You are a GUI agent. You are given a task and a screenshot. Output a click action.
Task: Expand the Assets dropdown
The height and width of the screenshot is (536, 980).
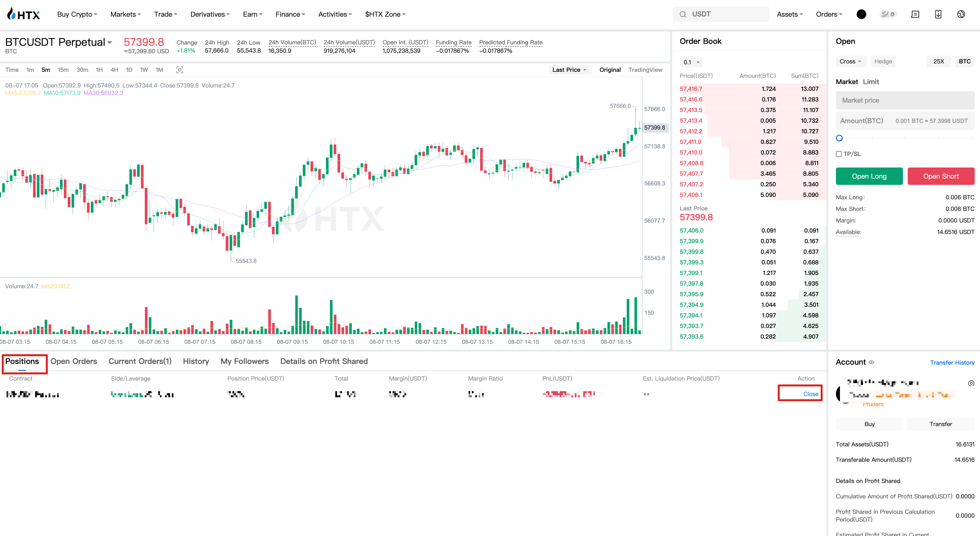(x=790, y=14)
